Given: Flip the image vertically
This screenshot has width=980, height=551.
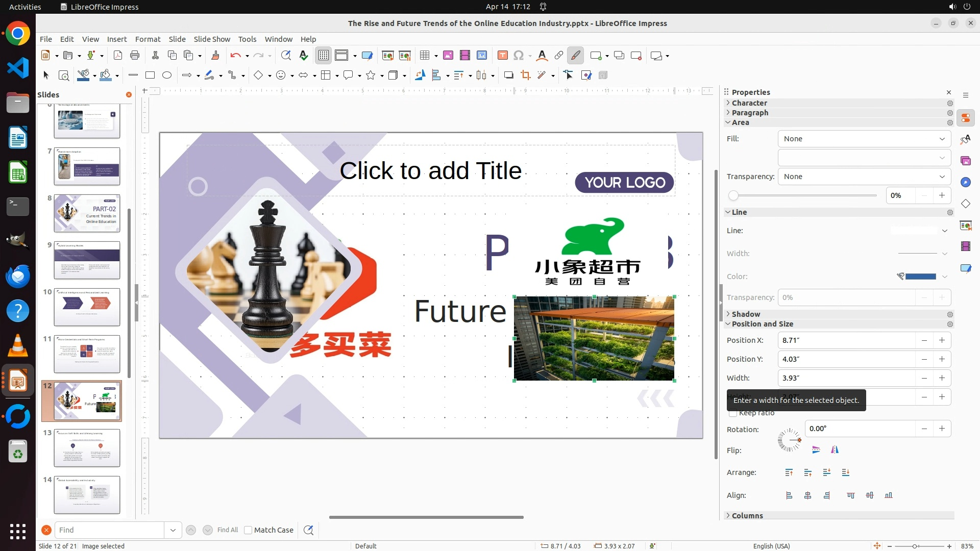Looking at the screenshot, I should pos(816,450).
